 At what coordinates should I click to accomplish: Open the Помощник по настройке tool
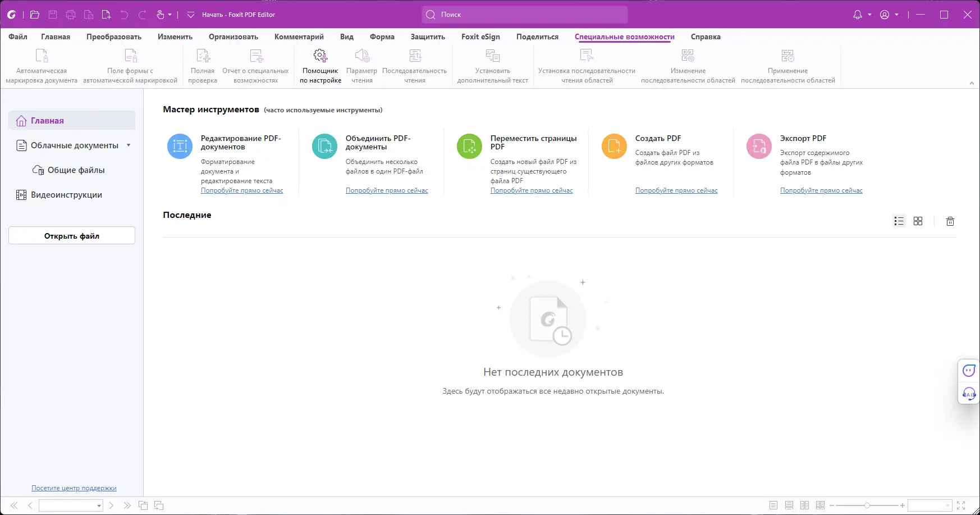320,66
